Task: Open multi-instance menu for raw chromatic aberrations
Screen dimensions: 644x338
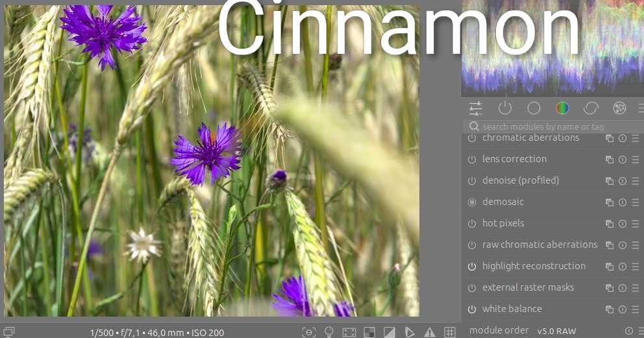Action: [610, 245]
